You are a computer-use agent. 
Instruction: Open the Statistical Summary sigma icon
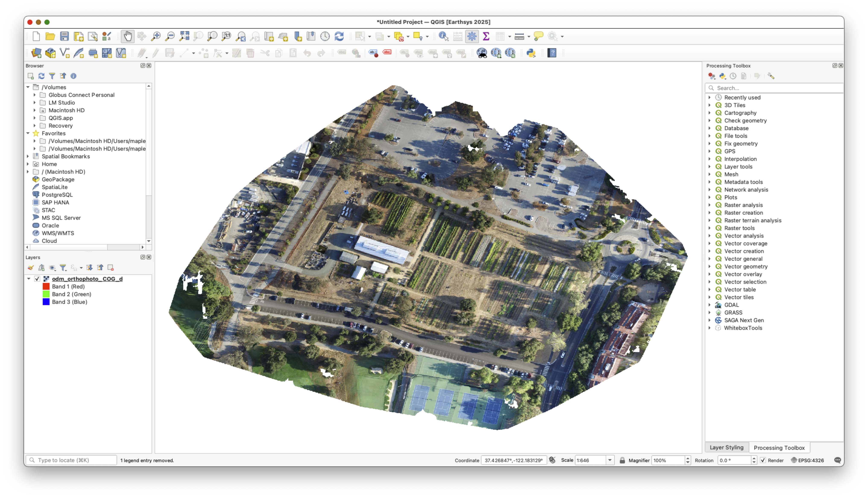point(486,36)
